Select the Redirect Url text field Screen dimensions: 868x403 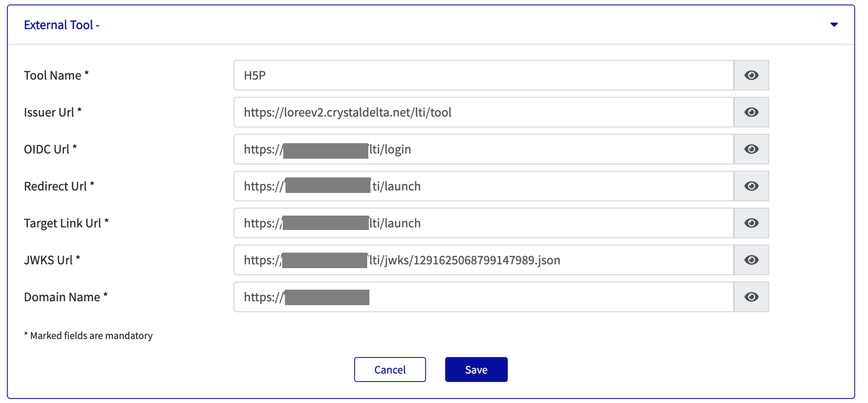pyautogui.click(x=552, y=186)
